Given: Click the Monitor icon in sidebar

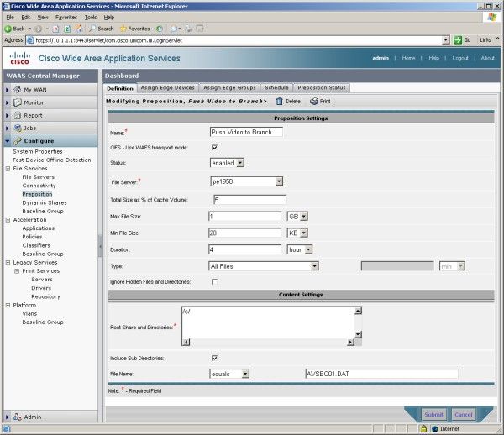Looking at the screenshot, I should tap(18, 102).
